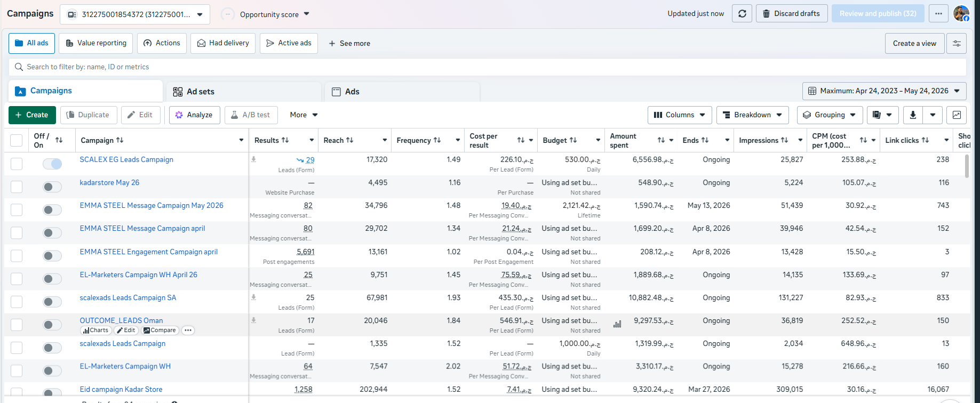980x403 pixels.
Task: Click the search magnifier icon
Action: 19,67
